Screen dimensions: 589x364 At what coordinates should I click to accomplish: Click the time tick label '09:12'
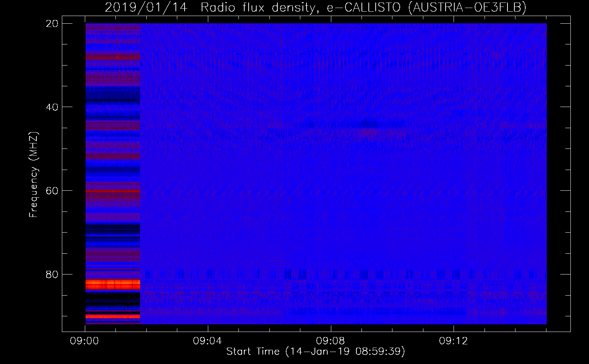(453, 341)
